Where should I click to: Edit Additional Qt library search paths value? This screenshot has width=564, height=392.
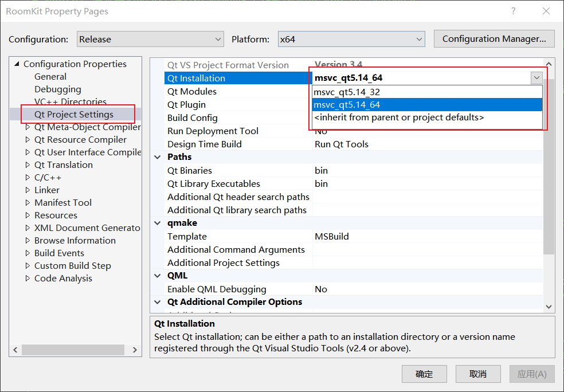coord(428,210)
